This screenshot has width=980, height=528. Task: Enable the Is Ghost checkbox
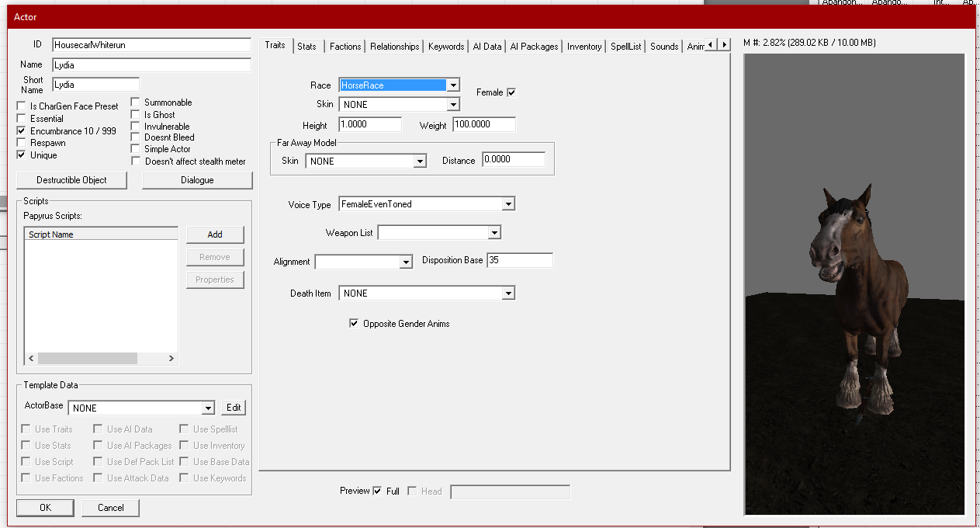136,115
